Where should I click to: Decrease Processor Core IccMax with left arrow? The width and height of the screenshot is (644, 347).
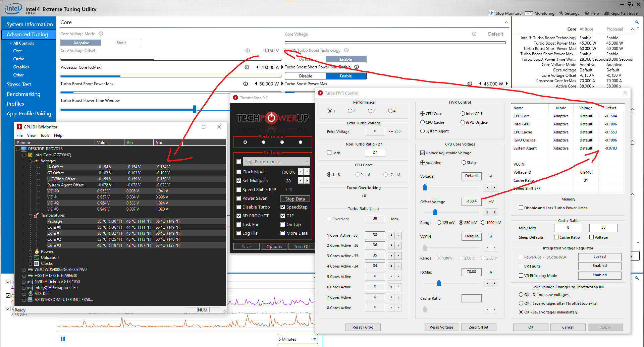pyautogui.click(x=257, y=67)
